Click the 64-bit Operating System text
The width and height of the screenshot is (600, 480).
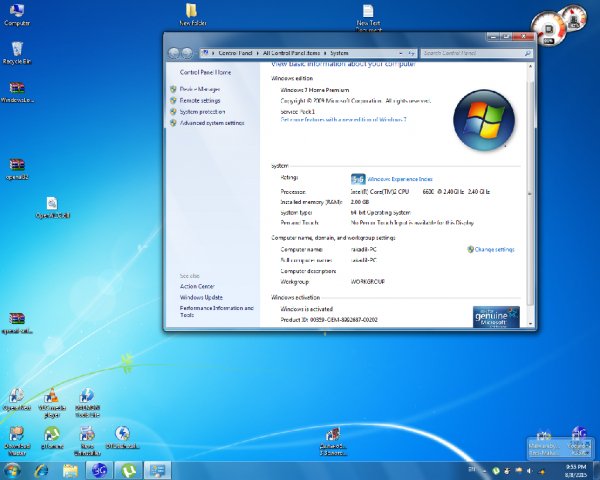click(x=380, y=212)
